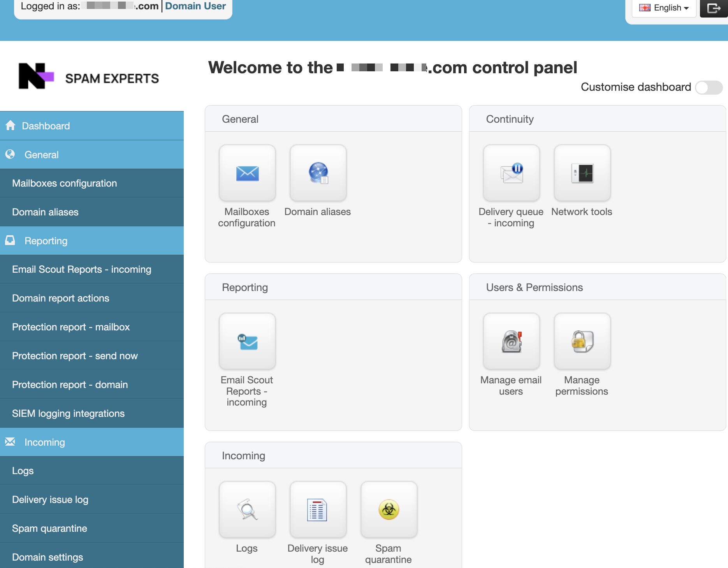This screenshot has height=568, width=728.
Task: Collapse the Reporting sidebar section
Action: [92, 241]
